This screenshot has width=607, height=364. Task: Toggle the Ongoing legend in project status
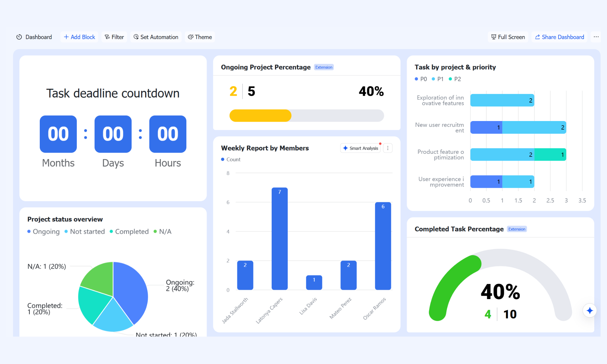(43, 231)
